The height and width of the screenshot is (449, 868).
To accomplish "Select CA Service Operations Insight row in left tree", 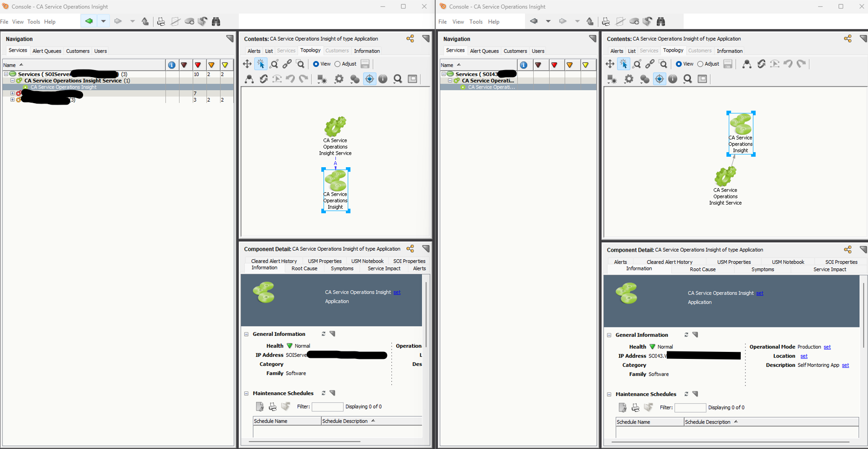I will 118,87.
